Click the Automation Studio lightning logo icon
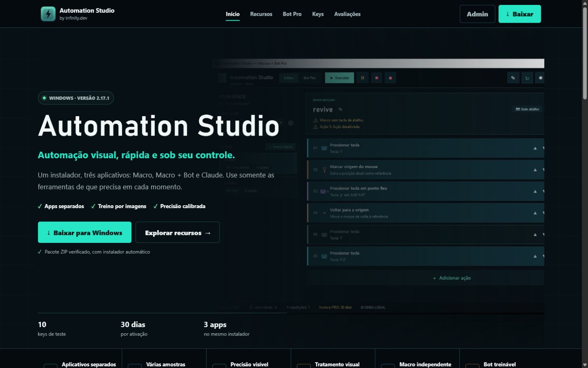 click(48, 14)
